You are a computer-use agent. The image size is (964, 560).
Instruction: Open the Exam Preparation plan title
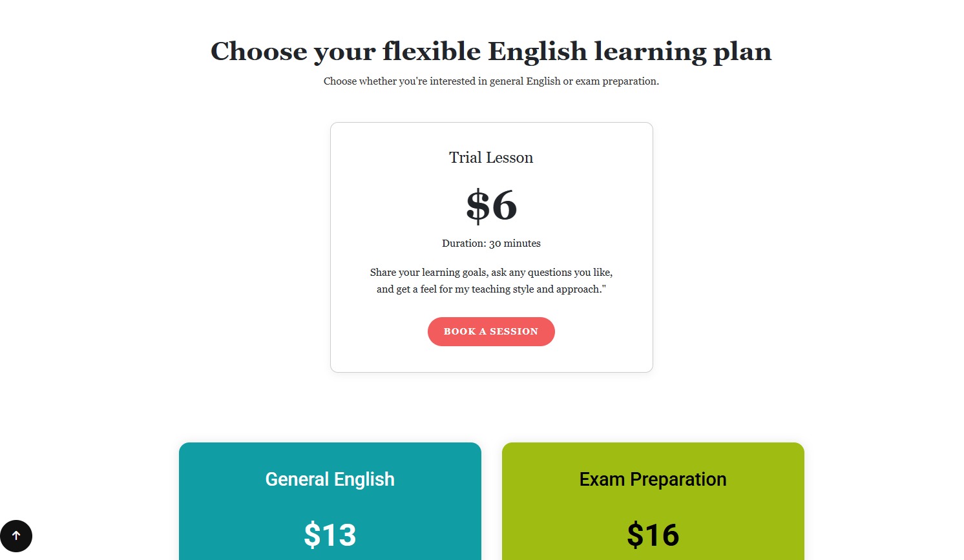pos(653,479)
